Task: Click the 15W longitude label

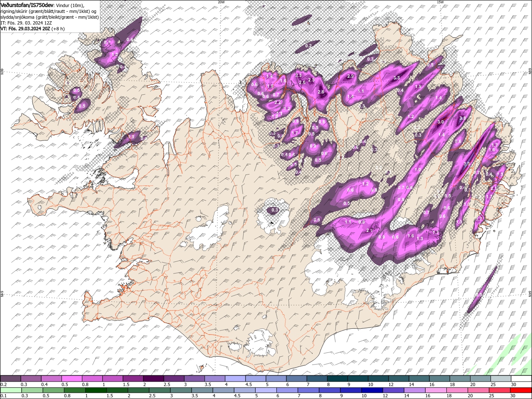Action: pos(440,2)
